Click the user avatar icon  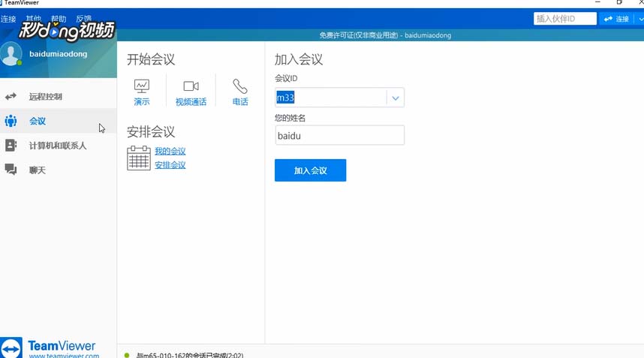(x=11, y=55)
